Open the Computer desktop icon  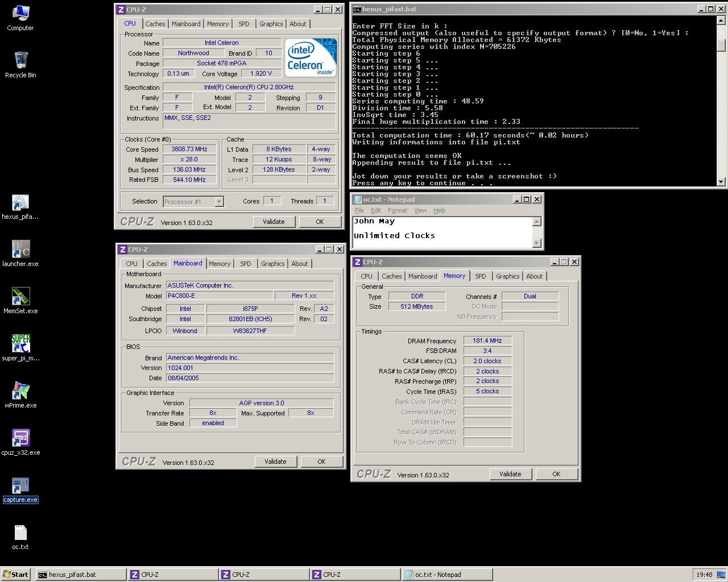click(x=20, y=18)
